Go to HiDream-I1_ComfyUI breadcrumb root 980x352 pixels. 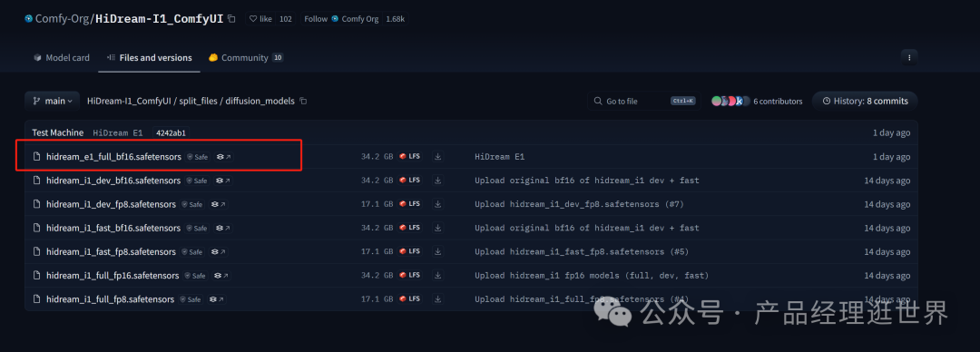tap(130, 101)
